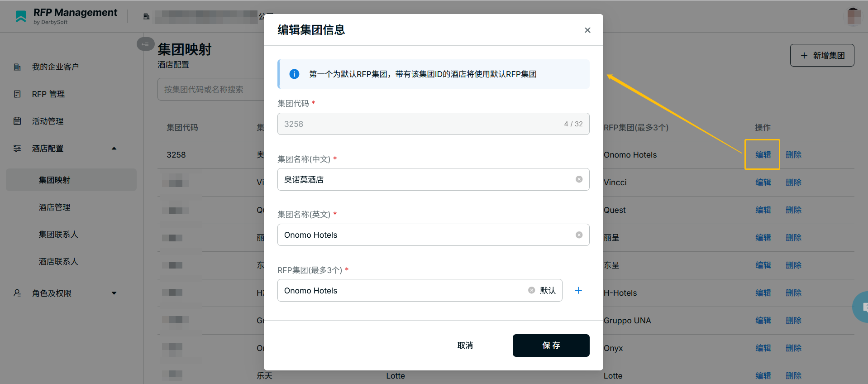The image size is (868, 384).
Task: Collapse the 酒店配置 submenu arrow
Action: click(114, 149)
